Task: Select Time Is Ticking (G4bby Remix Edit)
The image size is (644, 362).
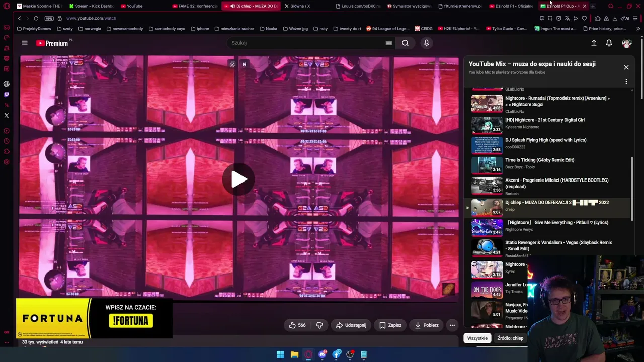Action: click(548, 164)
